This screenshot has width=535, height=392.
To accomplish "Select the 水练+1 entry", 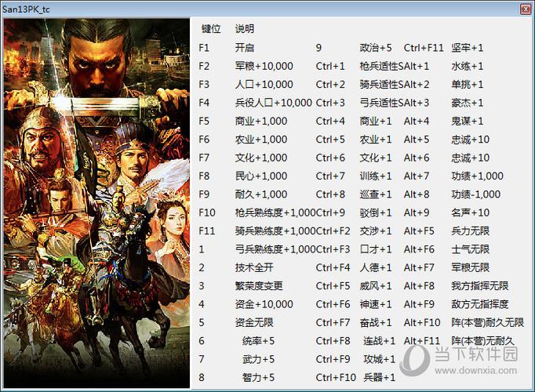I will (468, 66).
